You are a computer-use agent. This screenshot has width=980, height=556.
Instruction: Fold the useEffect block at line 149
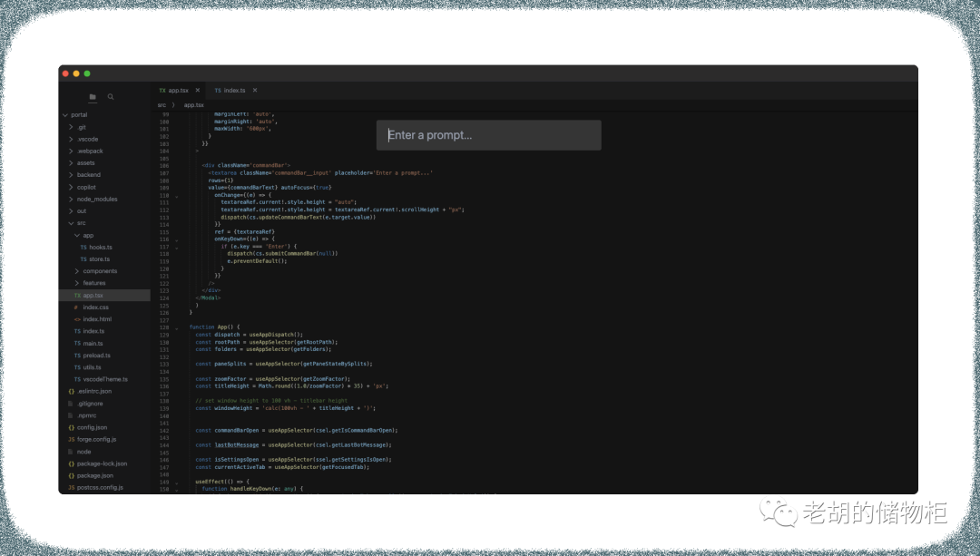[x=177, y=483]
